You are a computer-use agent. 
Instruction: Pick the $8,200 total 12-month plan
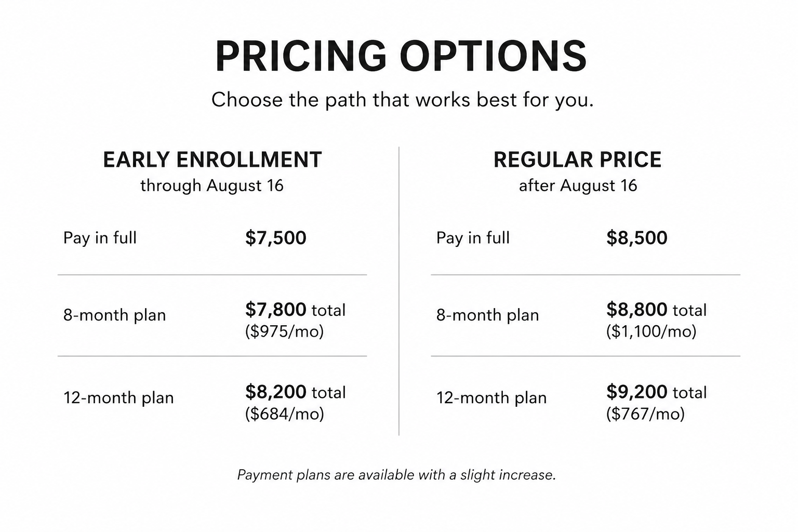click(295, 392)
